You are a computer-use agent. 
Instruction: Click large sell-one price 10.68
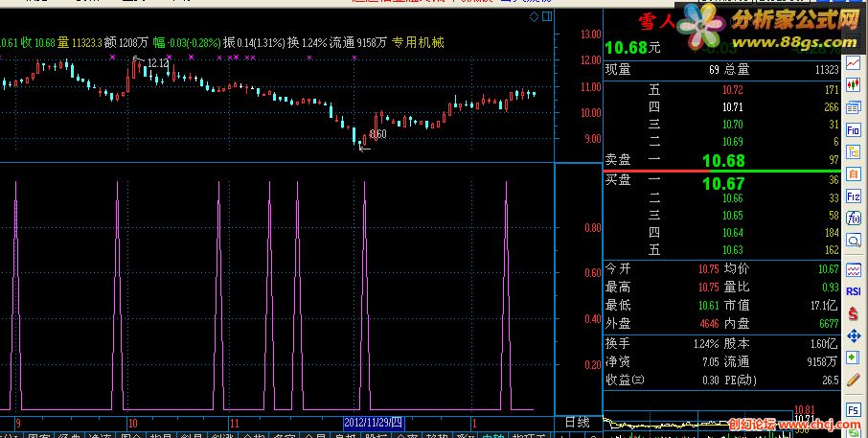click(x=723, y=161)
